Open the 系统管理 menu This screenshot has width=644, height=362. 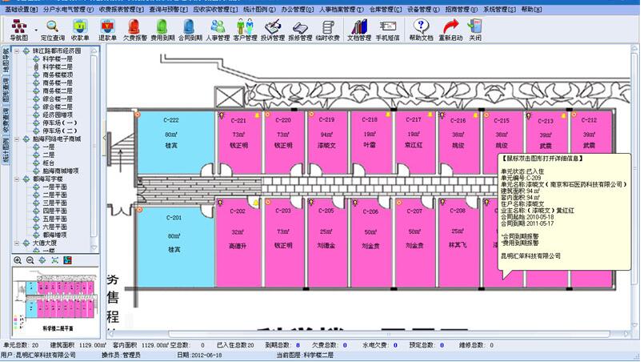[499, 9]
